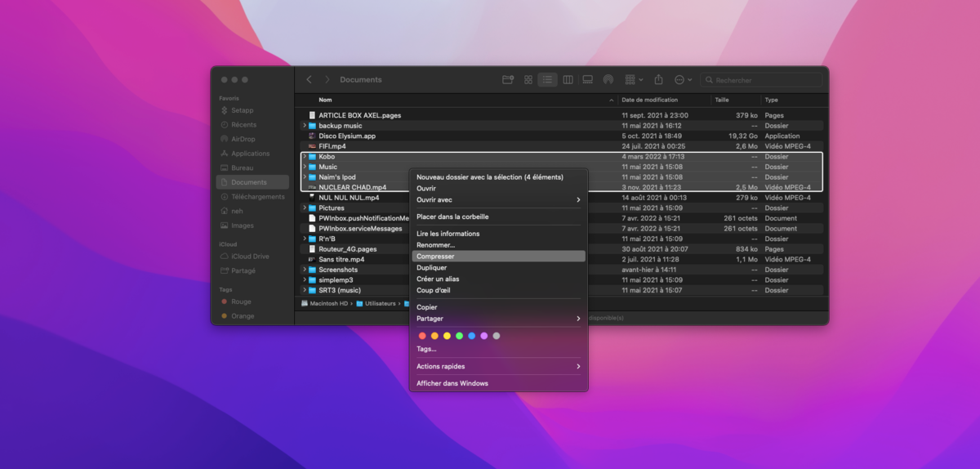
Task: Open Téléchargements in the sidebar
Action: [x=252, y=197]
